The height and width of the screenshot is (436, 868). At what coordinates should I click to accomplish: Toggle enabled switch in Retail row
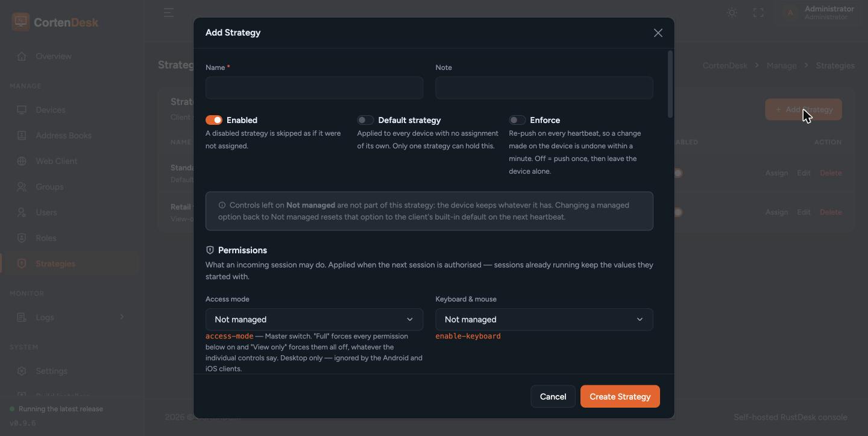point(678,212)
